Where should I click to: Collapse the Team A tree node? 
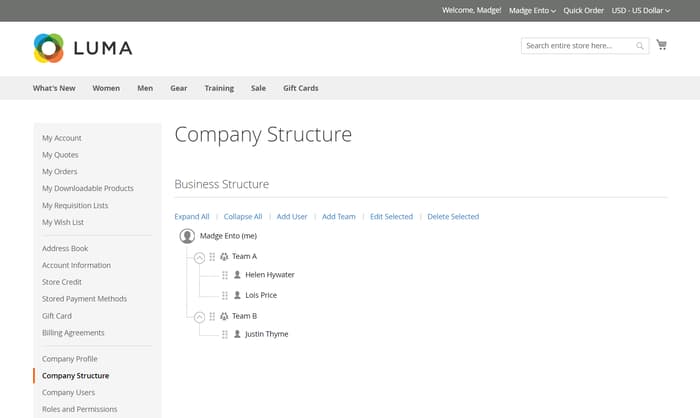click(199, 257)
